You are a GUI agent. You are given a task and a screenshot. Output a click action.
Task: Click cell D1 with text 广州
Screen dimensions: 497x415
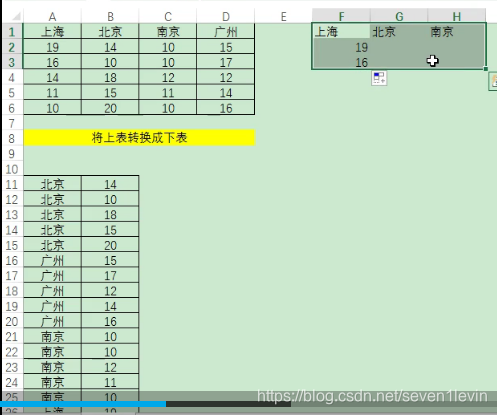[x=226, y=32]
